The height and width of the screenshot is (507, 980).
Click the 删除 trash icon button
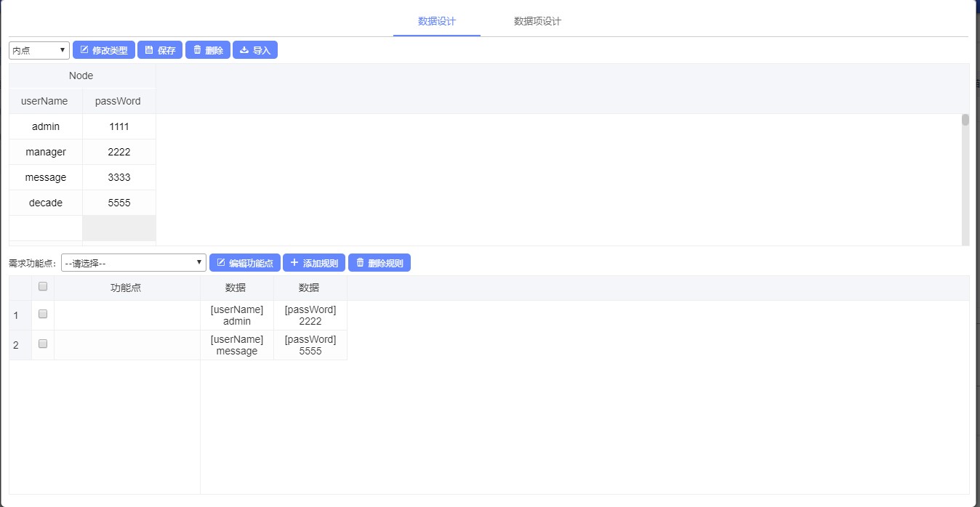coord(208,50)
